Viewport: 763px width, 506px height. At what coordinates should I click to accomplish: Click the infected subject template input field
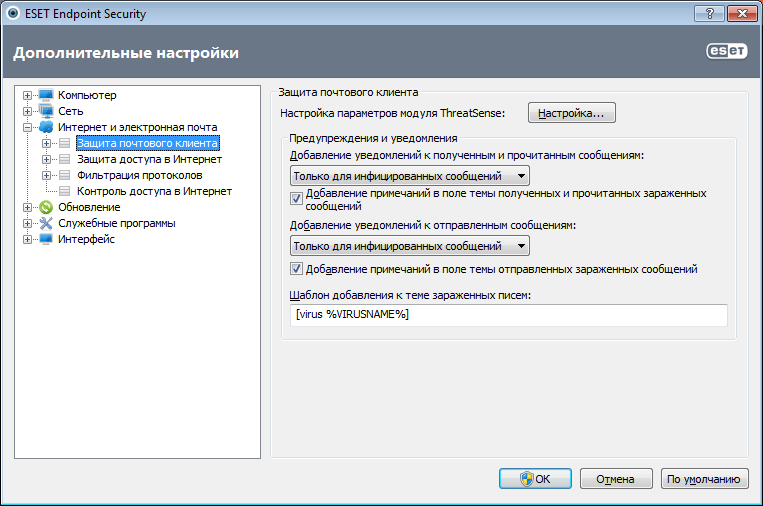click(x=509, y=315)
